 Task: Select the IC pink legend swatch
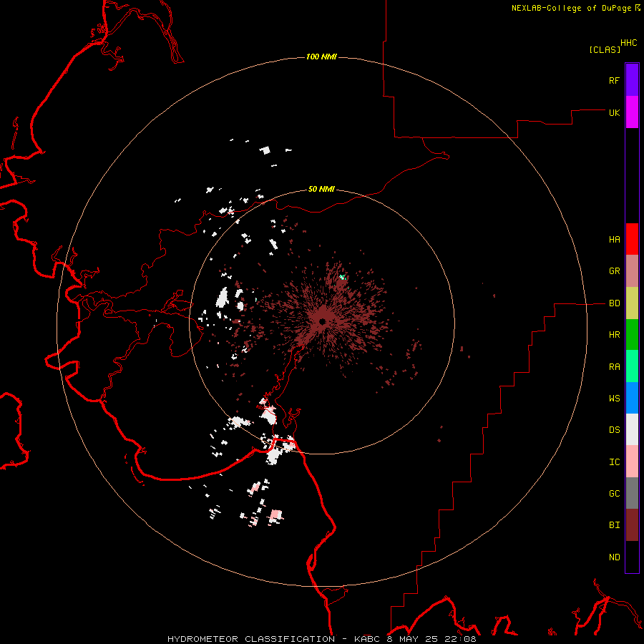(x=632, y=462)
